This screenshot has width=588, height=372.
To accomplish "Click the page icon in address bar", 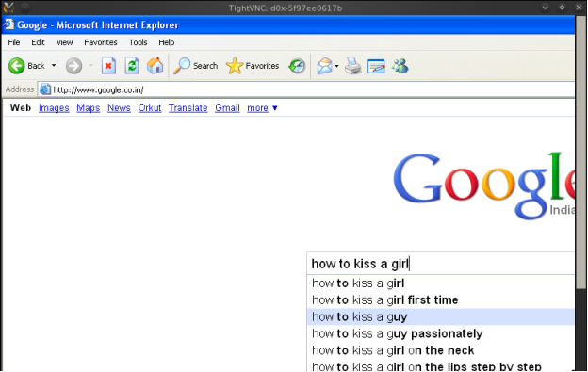I will point(45,89).
